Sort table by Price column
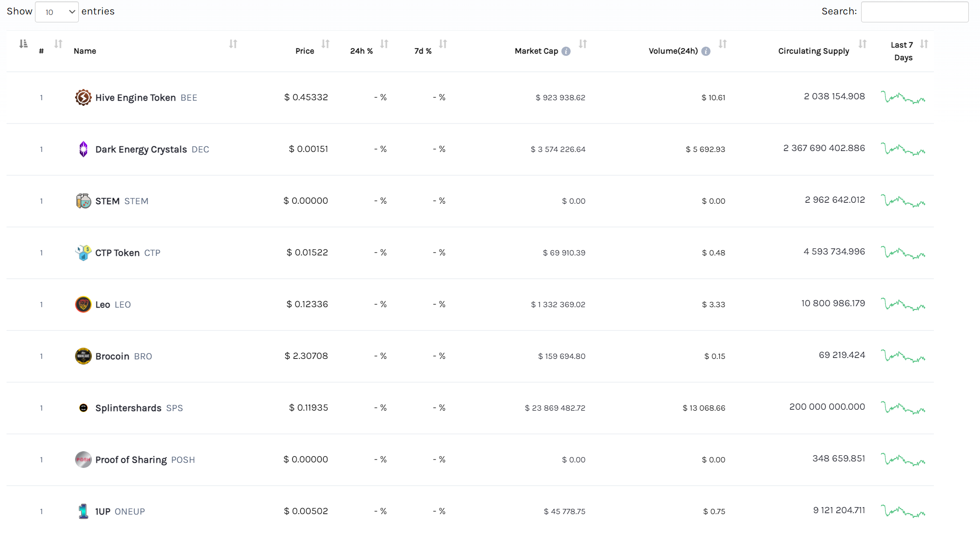The image size is (980, 536). click(325, 44)
